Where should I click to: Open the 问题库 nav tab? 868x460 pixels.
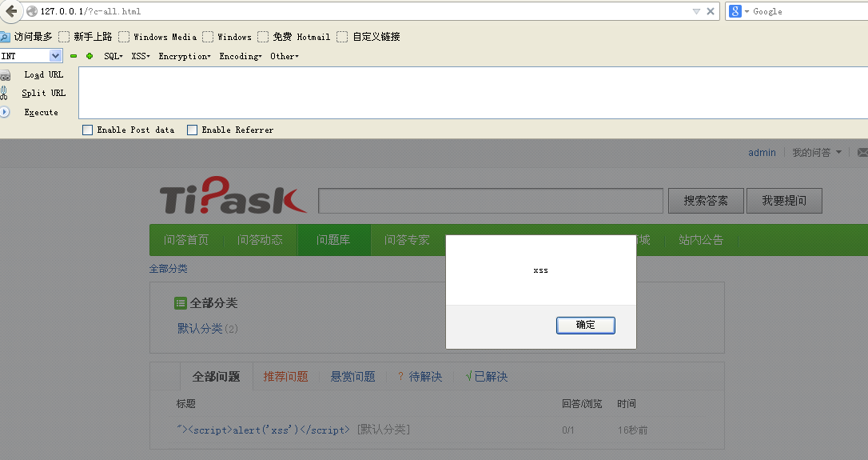pyautogui.click(x=333, y=240)
